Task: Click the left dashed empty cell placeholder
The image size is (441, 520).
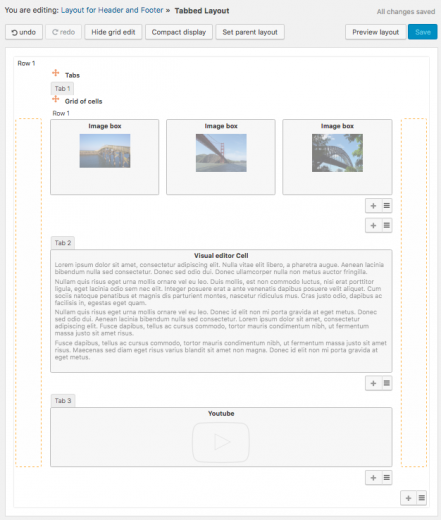Action: coord(28,292)
